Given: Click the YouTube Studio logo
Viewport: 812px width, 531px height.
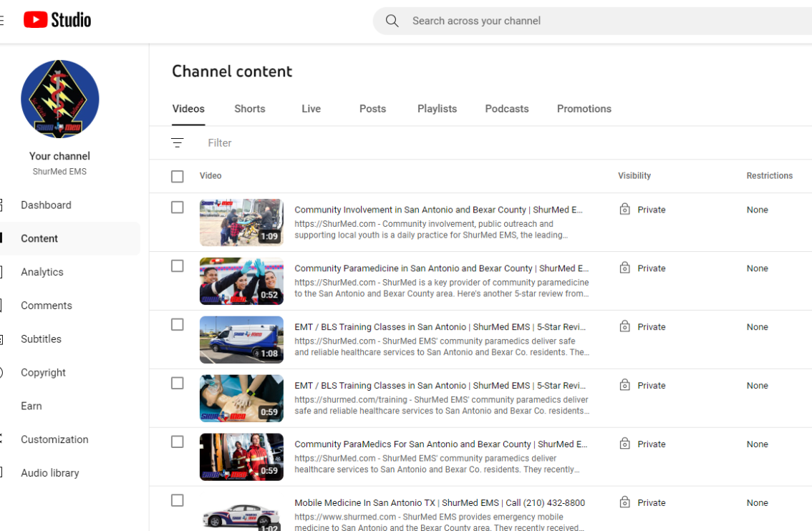Looking at the screenshot, I should [57, 20].
